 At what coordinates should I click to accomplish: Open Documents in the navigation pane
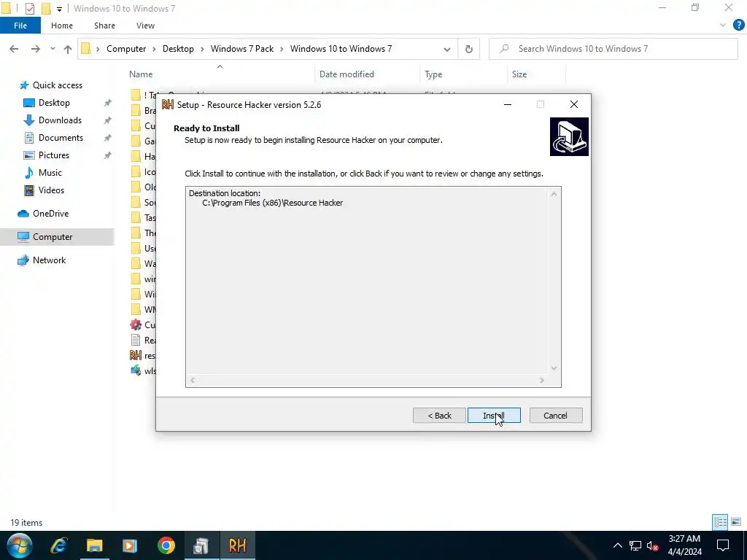[53, 138]
